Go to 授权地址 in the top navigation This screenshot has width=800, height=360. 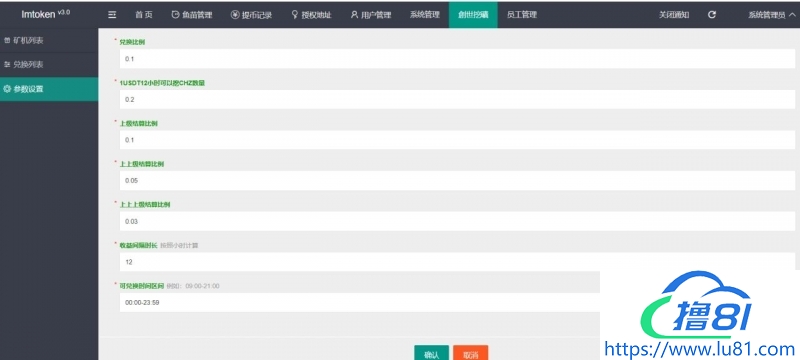click(311, 15)
